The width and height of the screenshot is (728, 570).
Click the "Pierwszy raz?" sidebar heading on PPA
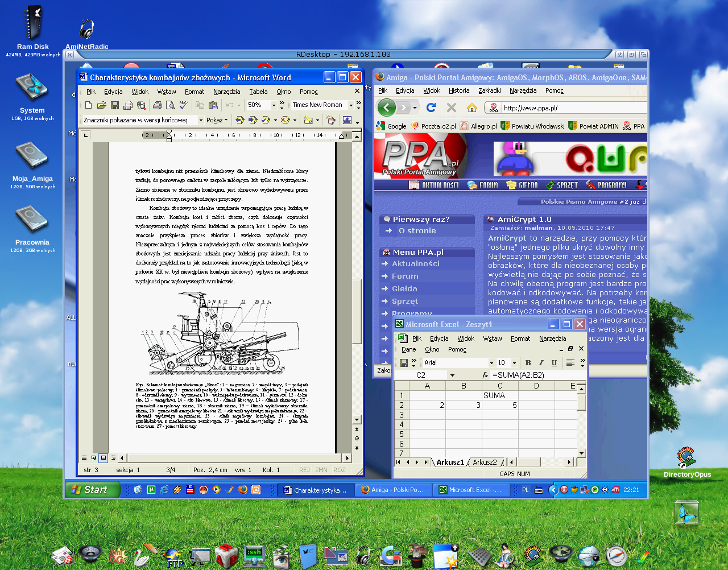click(421, 219)
